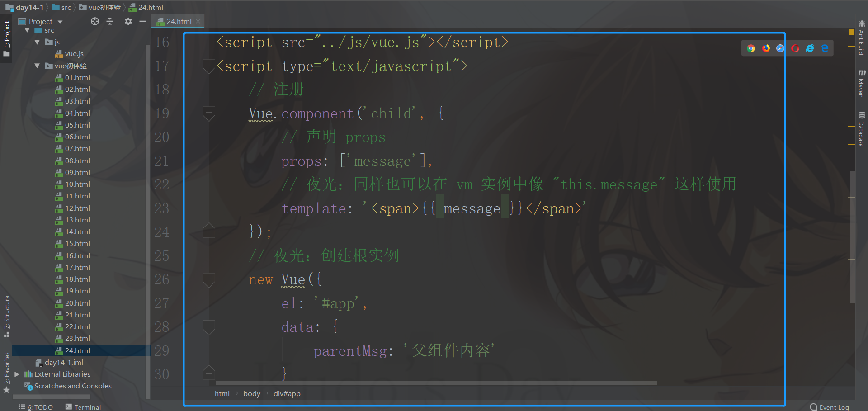This screenshot has height=411, width=868.
Task: Open in Internet Explorer browser icon
Action: point(810,48)
